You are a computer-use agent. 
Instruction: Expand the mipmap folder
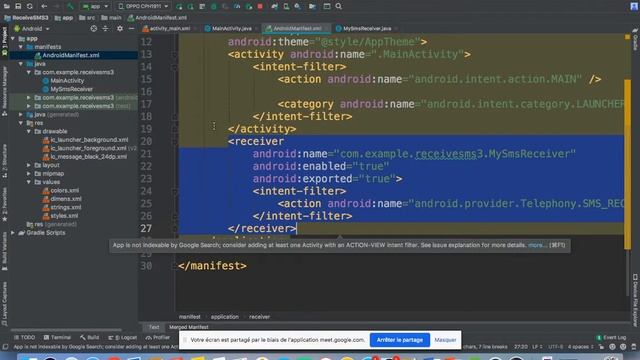point(29,174)
